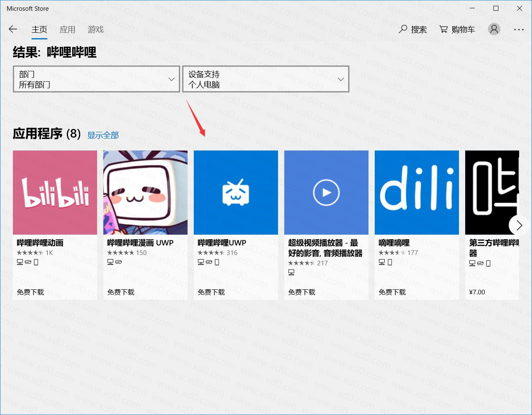Select the 哔哩哔哩漫画 UWP title

click(140, 243)
